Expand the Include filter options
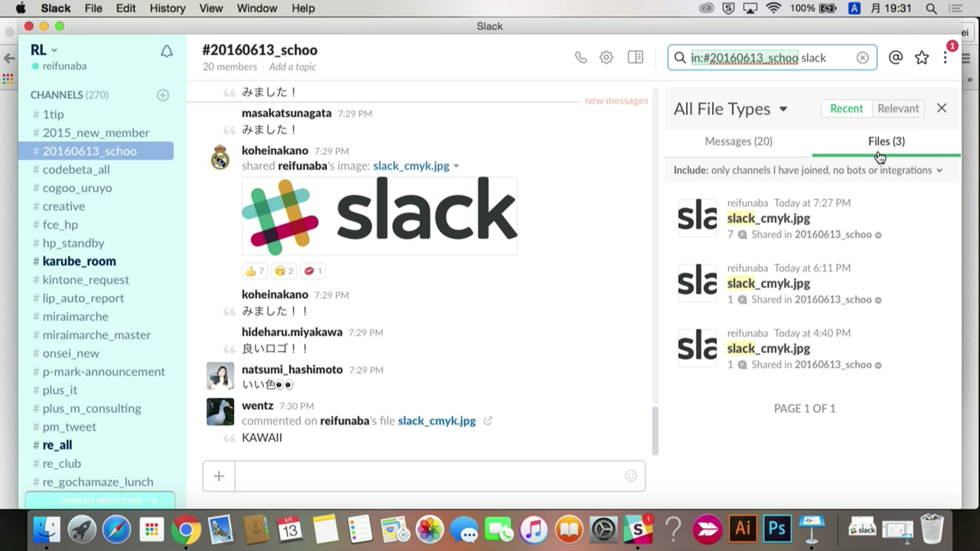 coord(808,170)
